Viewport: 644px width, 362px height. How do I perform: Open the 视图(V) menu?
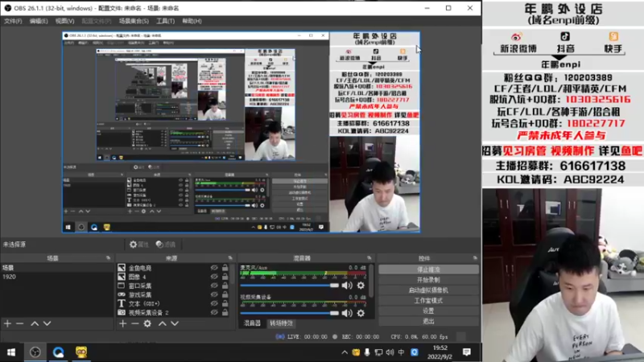65,21
